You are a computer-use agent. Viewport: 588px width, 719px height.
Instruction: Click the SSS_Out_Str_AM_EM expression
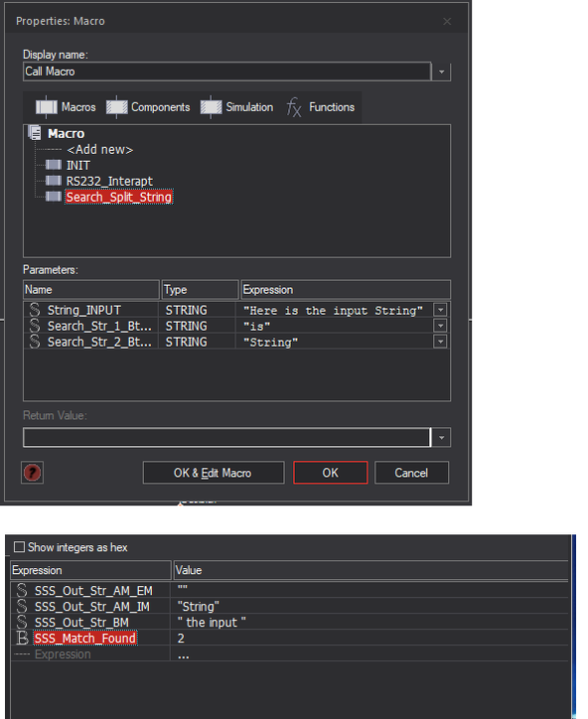94,590
